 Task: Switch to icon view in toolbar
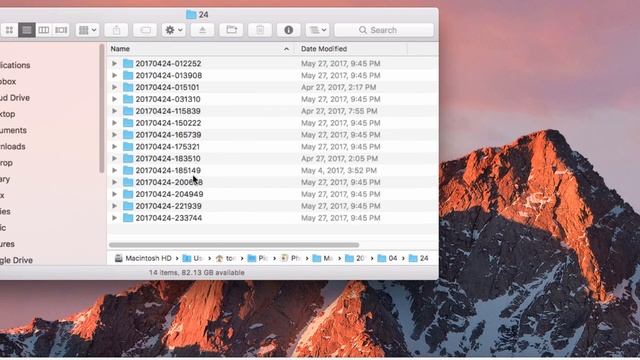[x=9, y=30]
